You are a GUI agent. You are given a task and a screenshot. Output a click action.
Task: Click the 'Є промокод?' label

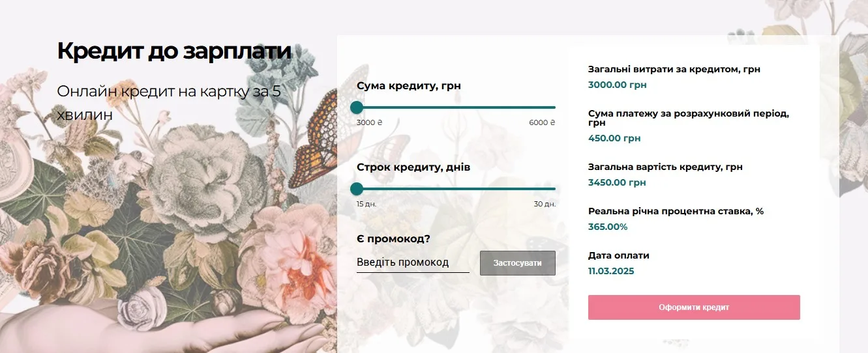[393, 238]
